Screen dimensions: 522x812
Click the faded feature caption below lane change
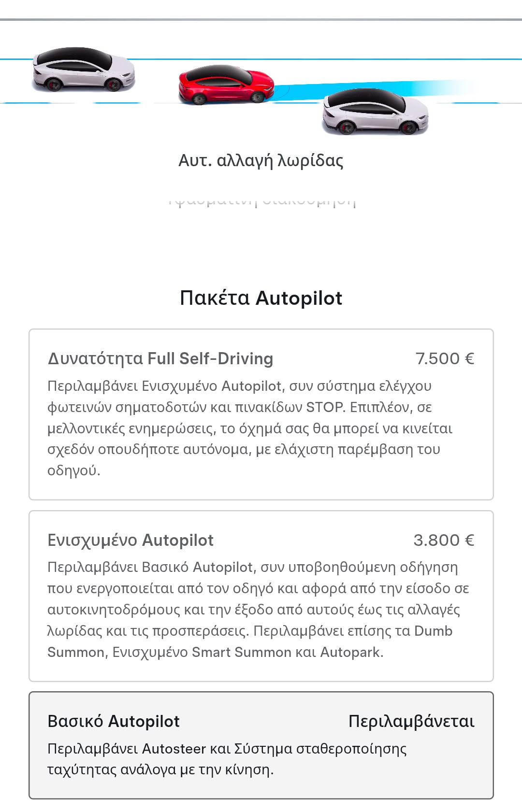coord(261,202)
